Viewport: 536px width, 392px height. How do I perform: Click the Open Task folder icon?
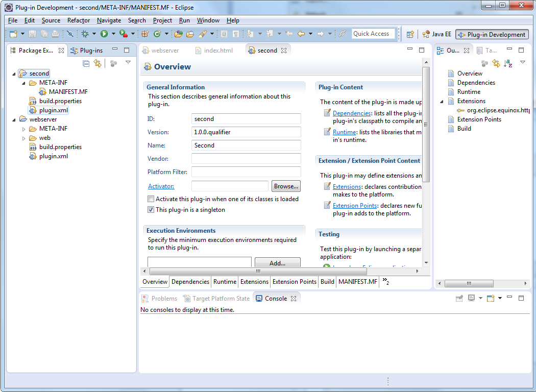[x=190, y=34]
